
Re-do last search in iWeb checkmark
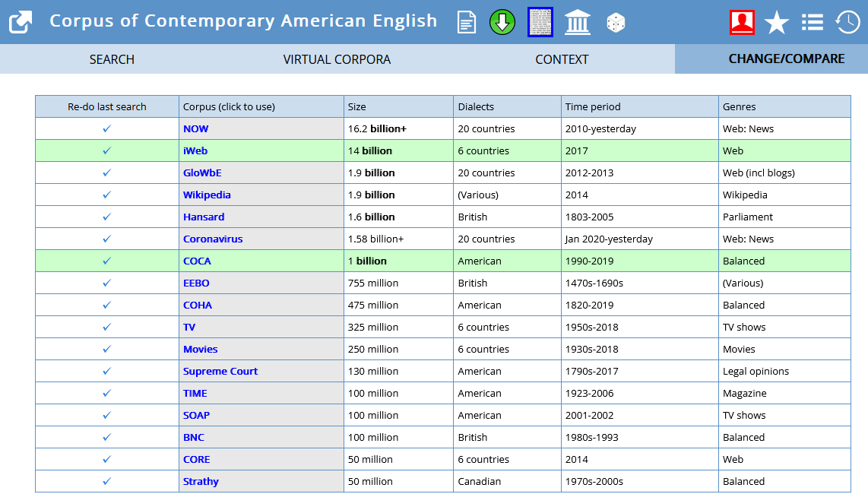click(x=107, y=150)
